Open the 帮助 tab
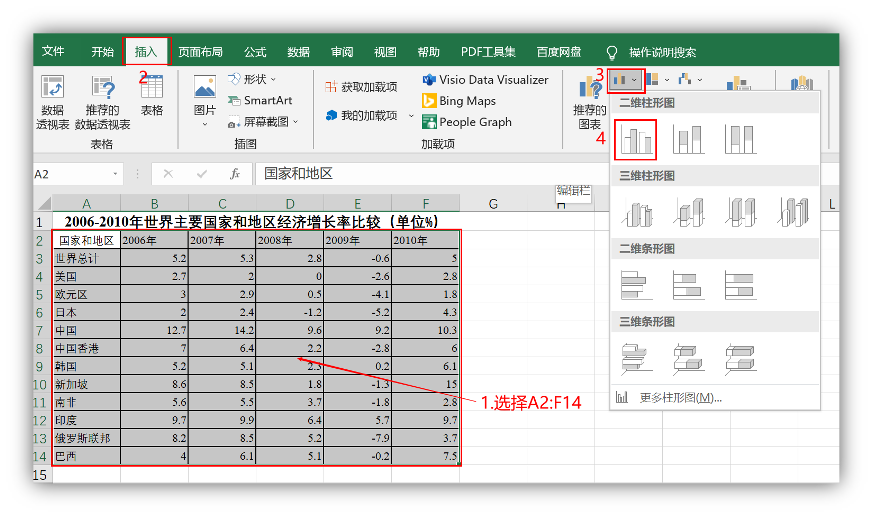The width and height of the screenshot is (872, 516). coord(429,52)
